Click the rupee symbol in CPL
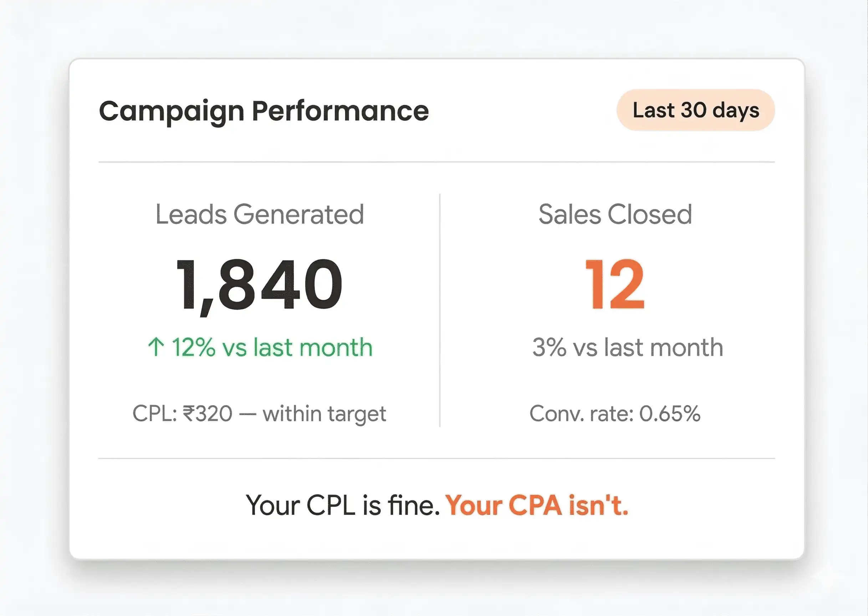 click(x=189, y=413)
